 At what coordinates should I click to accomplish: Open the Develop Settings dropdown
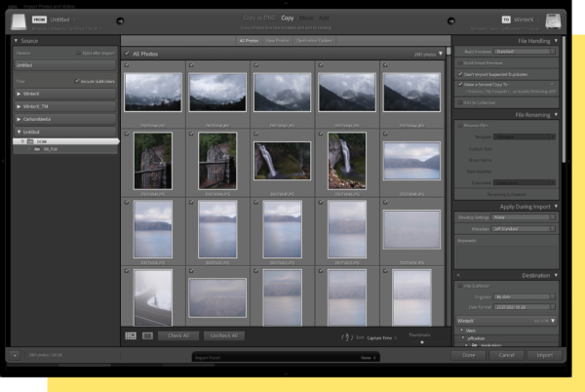(x=524, y=217)
